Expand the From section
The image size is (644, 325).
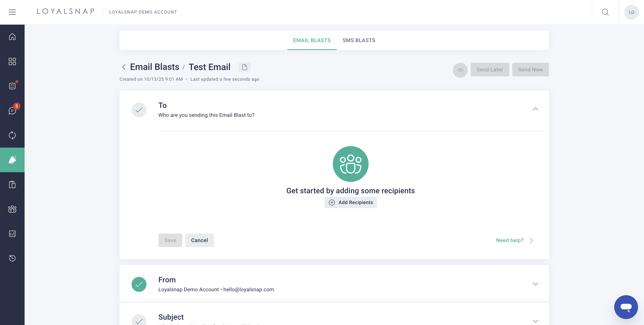[535, 284]
